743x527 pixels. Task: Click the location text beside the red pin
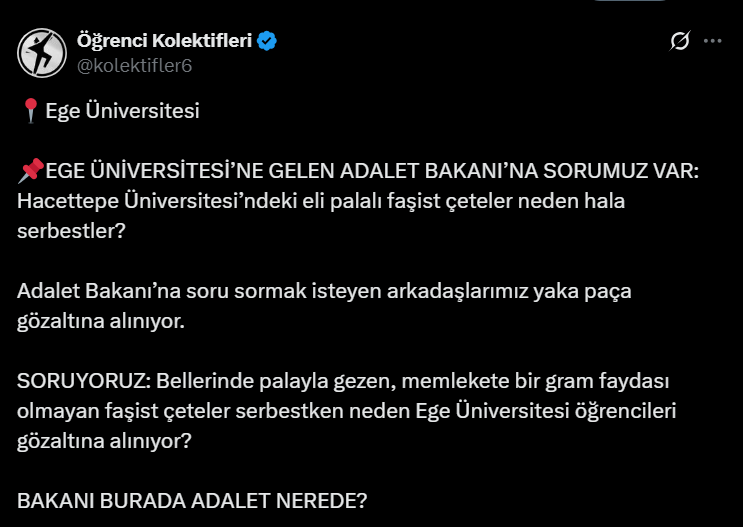[123, 111]
